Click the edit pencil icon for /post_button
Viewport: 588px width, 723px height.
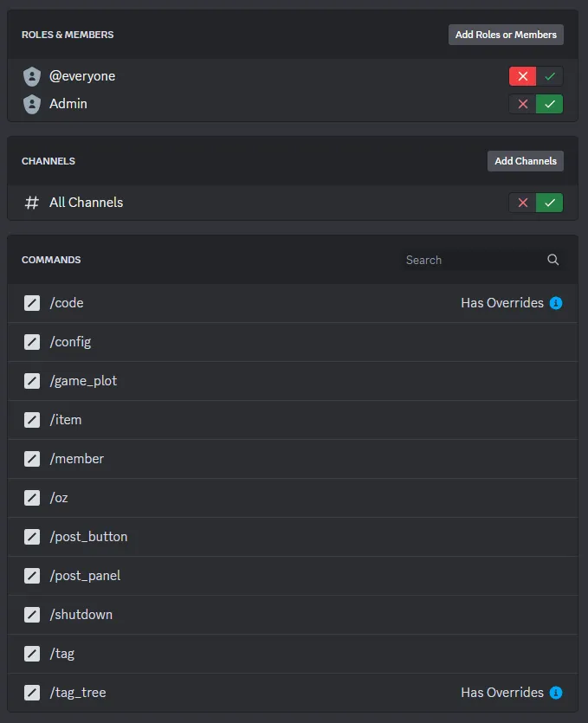[x=32, y=537]
